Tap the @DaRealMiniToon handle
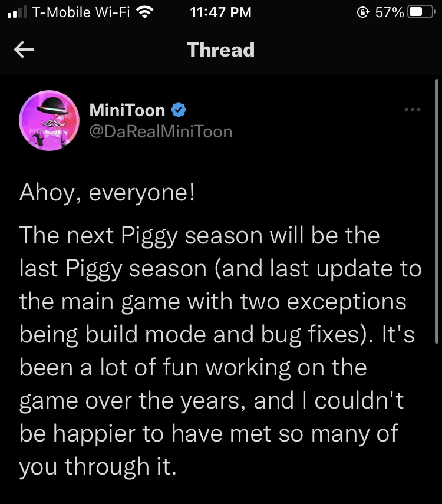The image size is (442, 504). coord(160,131)
